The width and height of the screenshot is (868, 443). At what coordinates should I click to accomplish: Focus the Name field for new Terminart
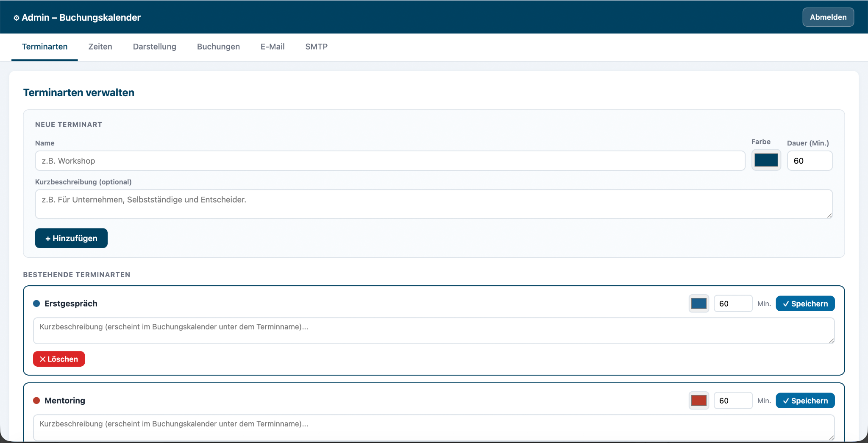click(x=390, y=161)
